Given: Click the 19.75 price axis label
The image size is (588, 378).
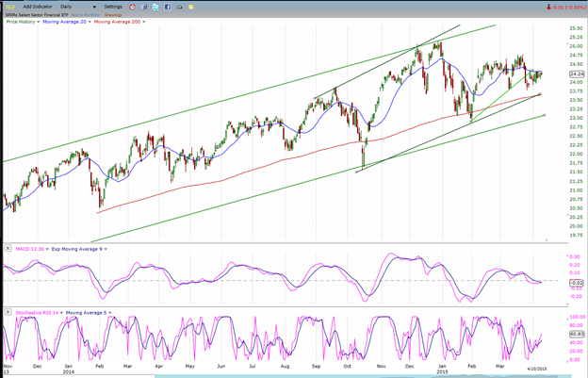Looking at the screenshot, I should click(576, 235).
